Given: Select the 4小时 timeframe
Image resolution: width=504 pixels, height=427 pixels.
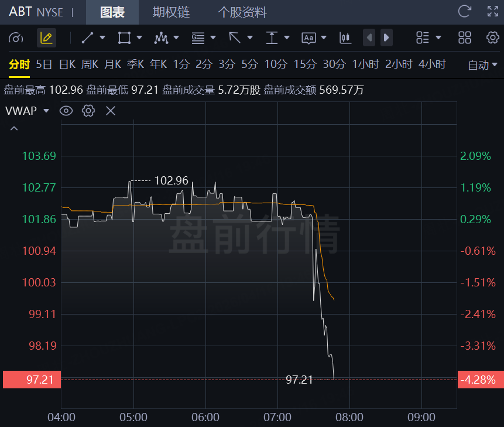Looking at the screenshot, I should (432, 64).
